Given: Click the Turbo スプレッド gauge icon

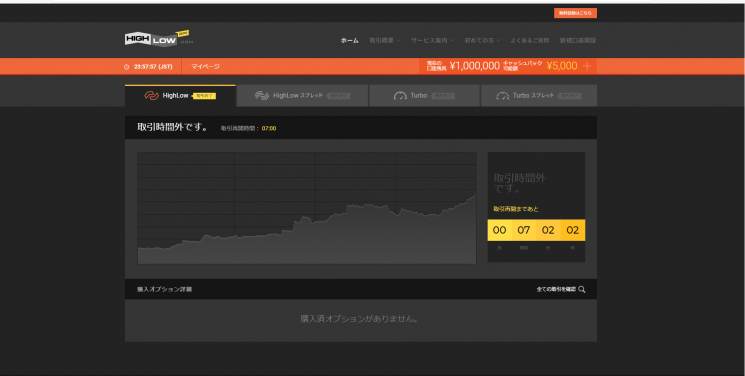Looking at the screenshot, I should tap(502, 96).
